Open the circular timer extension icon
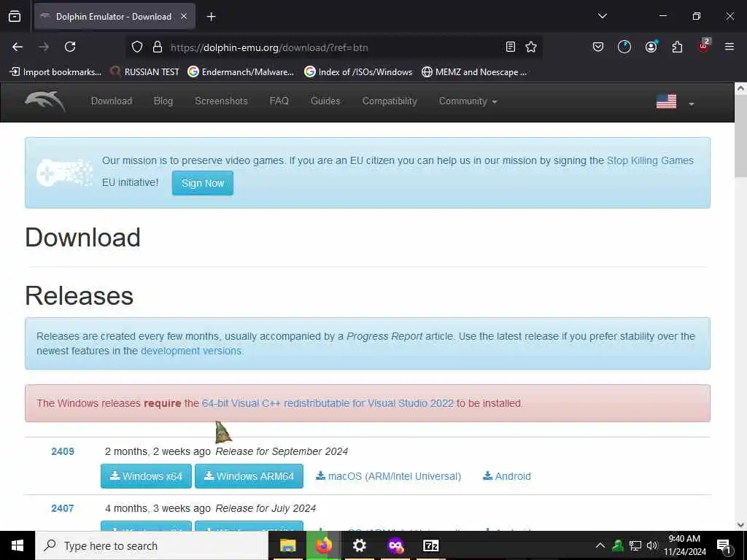Image resolution: width=747 pixels, height=560 pixels. pos(624,47)
